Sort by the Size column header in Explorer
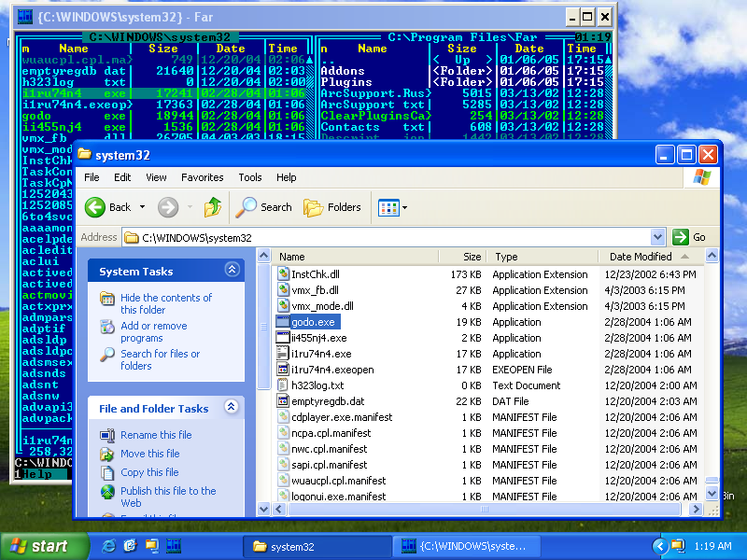Screen dimensions: 747x560 462,257
